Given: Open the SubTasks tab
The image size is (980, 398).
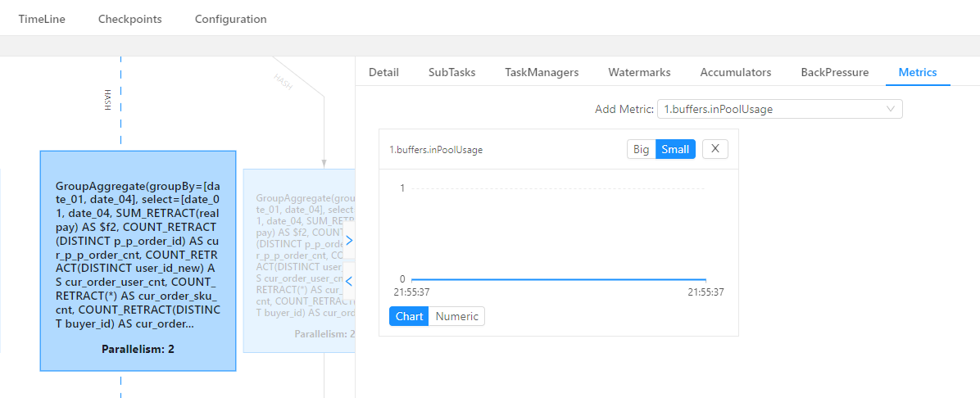Looking at the screenshot, I should [451, 72].
